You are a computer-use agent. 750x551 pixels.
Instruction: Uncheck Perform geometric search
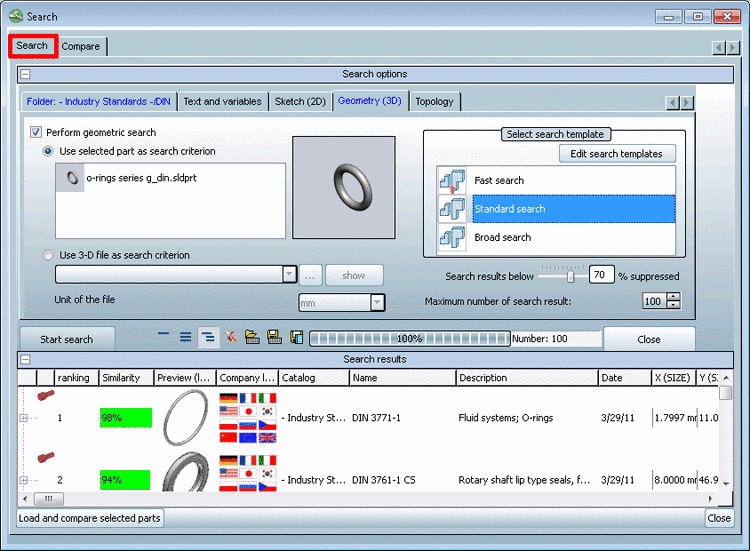coord(36,132)
